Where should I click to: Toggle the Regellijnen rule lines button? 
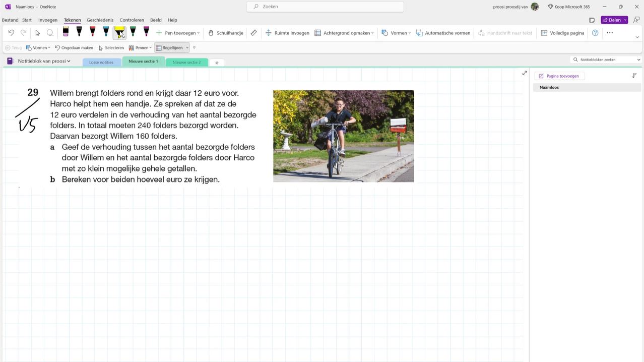(x=169, y=48)
